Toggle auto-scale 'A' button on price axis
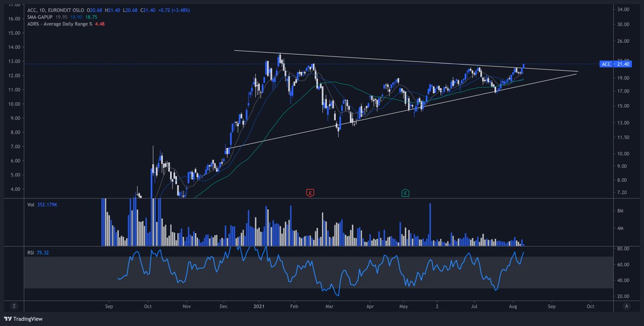Viewport: 644px width, 326px height. [626, 306]
